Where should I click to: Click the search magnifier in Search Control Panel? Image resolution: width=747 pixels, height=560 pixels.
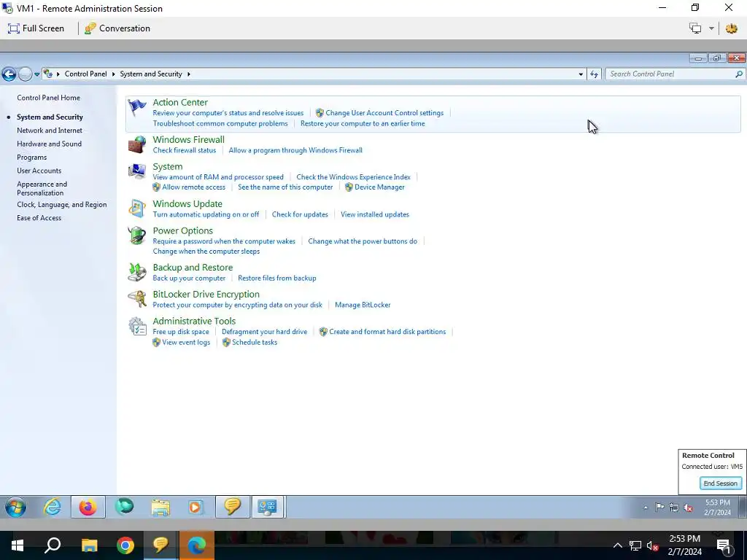click(x=738, y=74)
